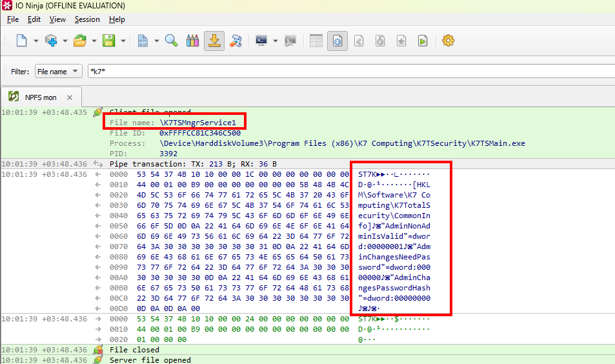
Task: Click the colored markers highlight icon
Action: (192, 41)
